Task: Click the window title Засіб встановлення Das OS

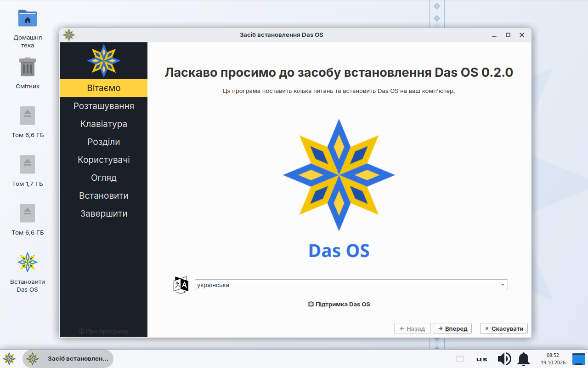Action: pos(282,35)
